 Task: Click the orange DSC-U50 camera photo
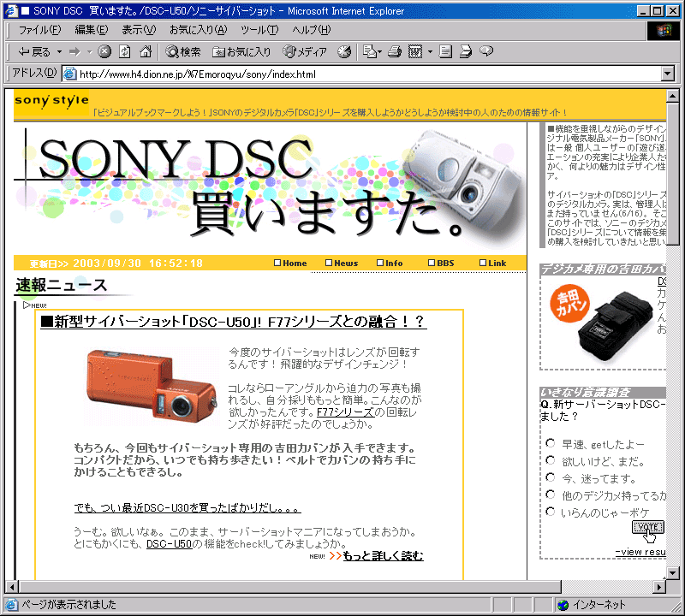pyautogui.click(x=152, y=386)
